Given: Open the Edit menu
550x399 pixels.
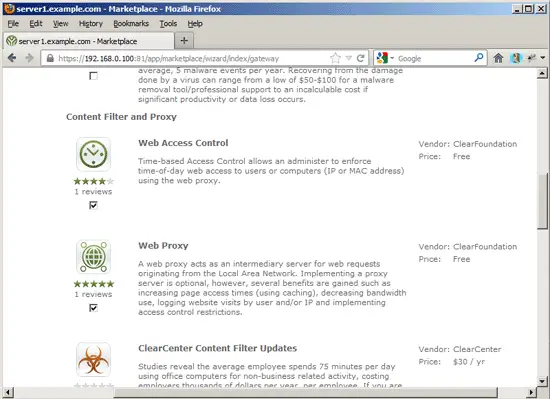Looking at the screenshot, I should coord(36,23).
